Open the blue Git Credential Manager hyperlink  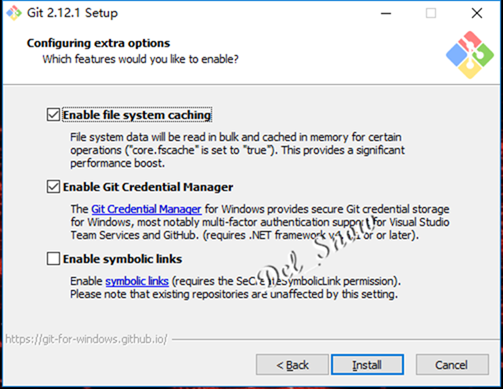tap(146, 209)
